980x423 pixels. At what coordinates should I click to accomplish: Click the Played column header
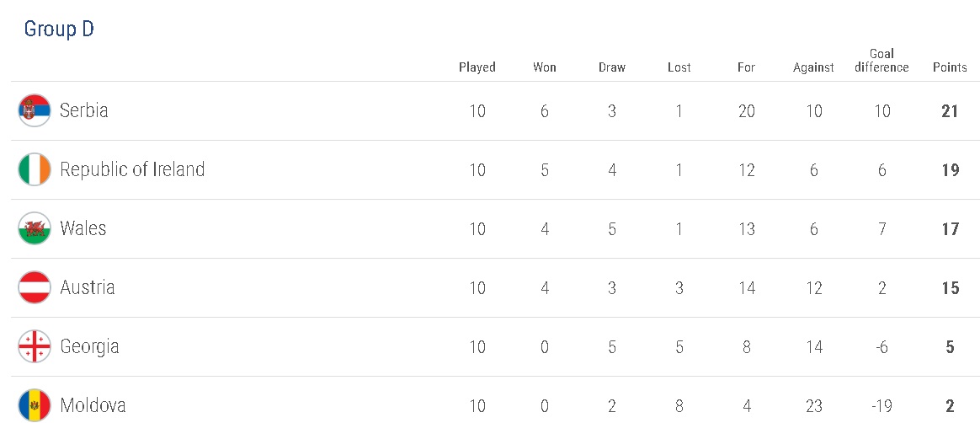477,67
